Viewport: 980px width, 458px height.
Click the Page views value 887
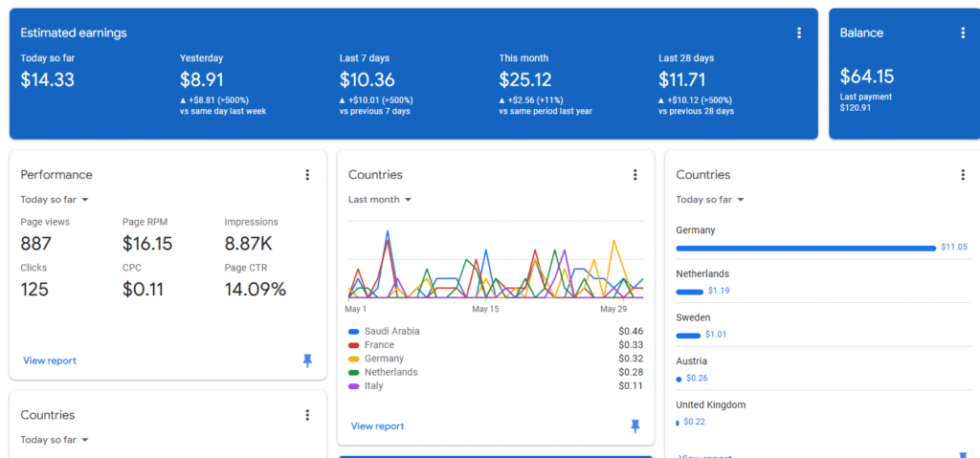[x=35, y=244]
